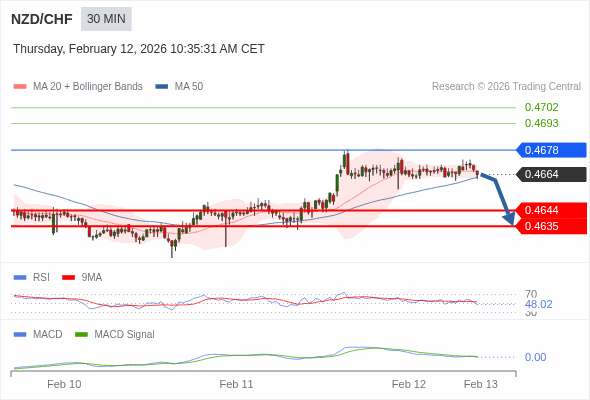Click the red 0.4644 target price tag
590x400 pixels.
(551, 210)
